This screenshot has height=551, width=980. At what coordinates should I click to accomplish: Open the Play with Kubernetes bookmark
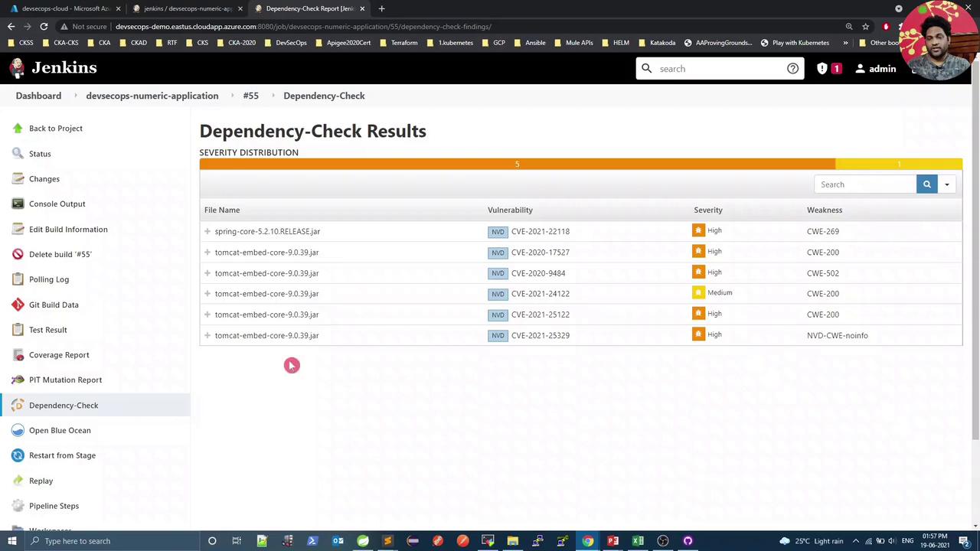795,43
